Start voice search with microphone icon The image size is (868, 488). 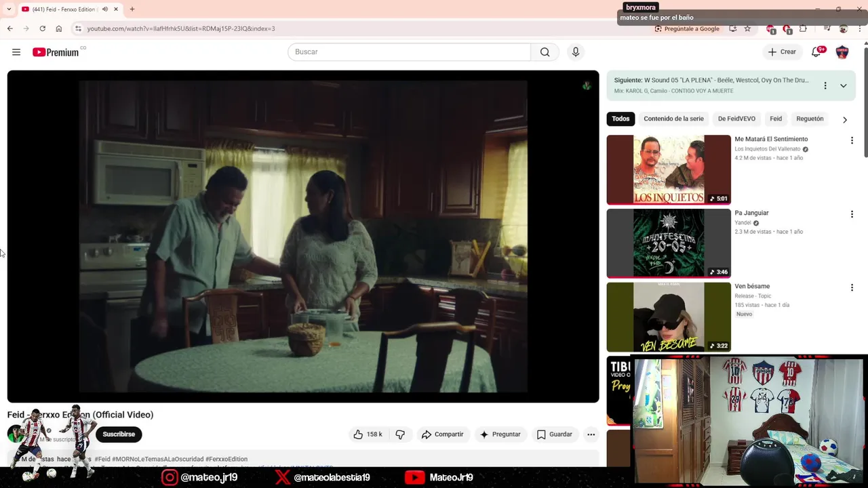[576, 52]
